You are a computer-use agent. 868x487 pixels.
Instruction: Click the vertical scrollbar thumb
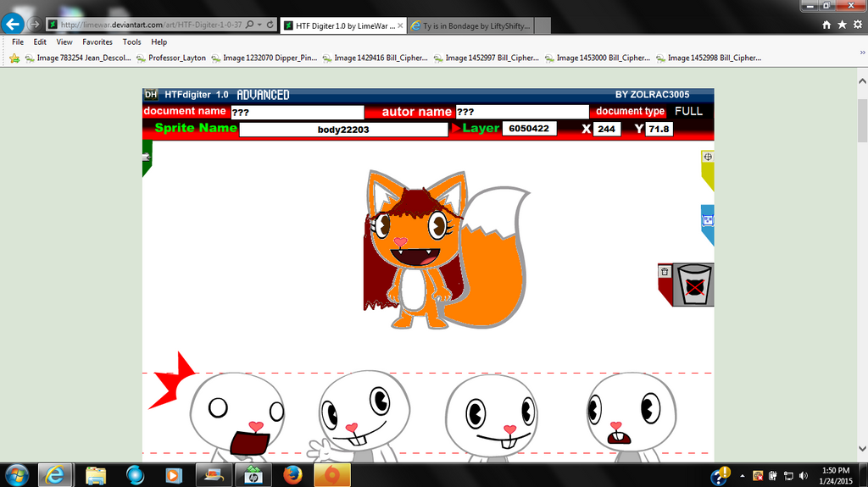click(862, 120)
